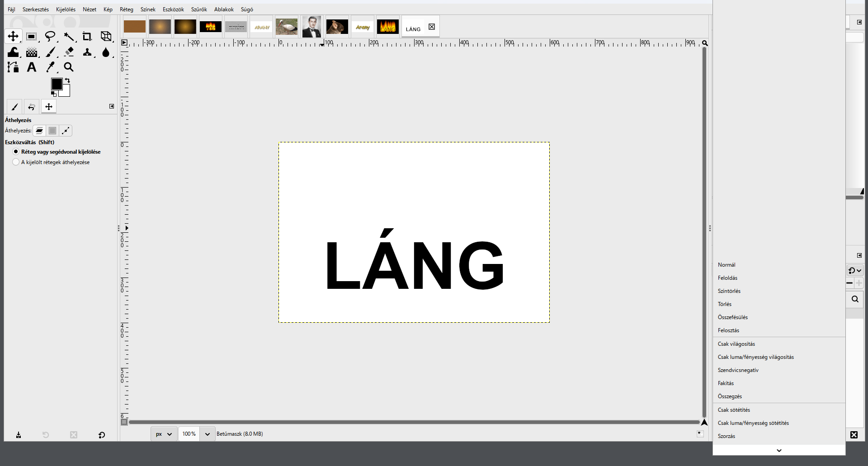Open the image menu arrow at ruler corner
This screenshot has height=466, width=868.
[x=124, y=43]
